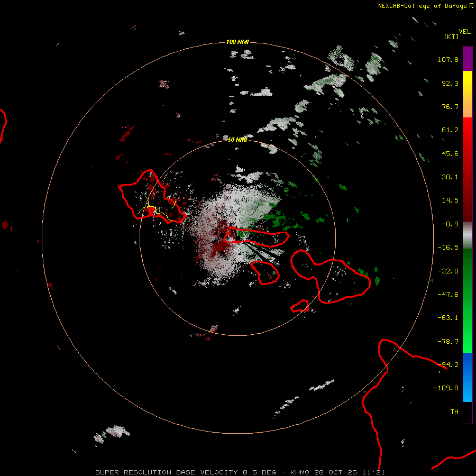
Task: Click the 76.7 legend value
Action: pyautogui.click(x=450, y=106)
